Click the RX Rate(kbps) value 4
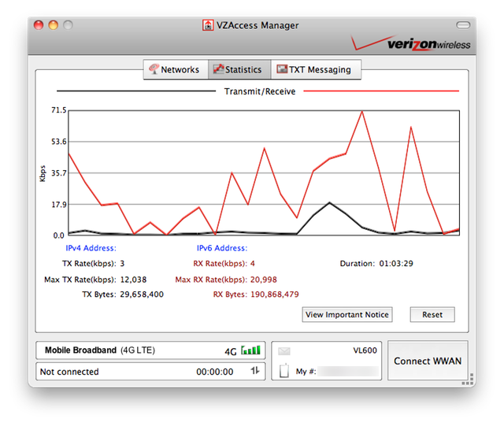Viewport: 504px width, 426px height. coord(253,263)
